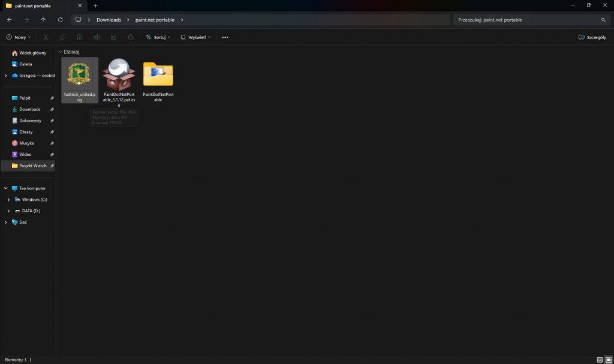614x364 pixels.
Task: Navigate back with the Back arrow
Action: coord(9,20)
